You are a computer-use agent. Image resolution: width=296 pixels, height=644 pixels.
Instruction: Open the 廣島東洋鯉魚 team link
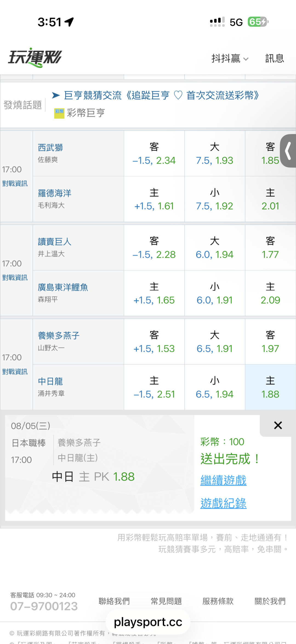pos(63,287)
